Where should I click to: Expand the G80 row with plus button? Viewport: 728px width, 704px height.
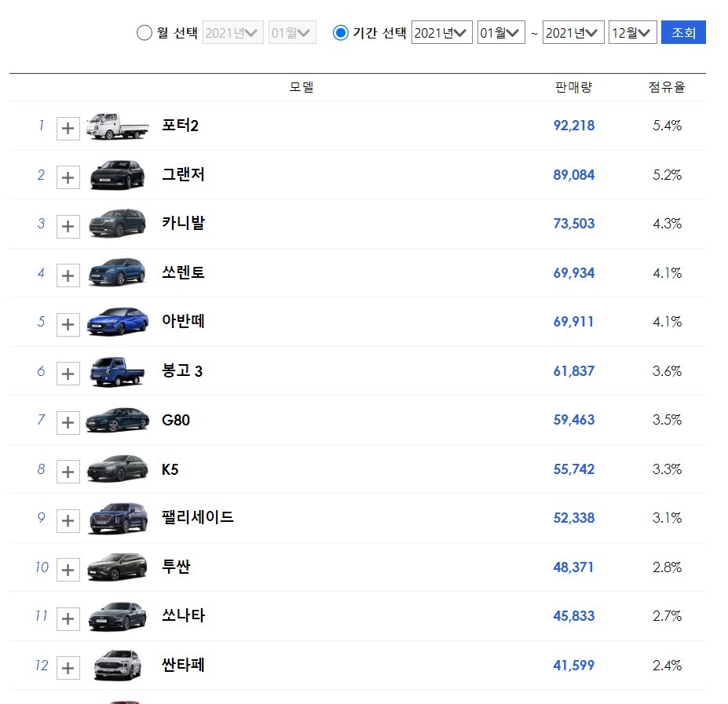68,423
